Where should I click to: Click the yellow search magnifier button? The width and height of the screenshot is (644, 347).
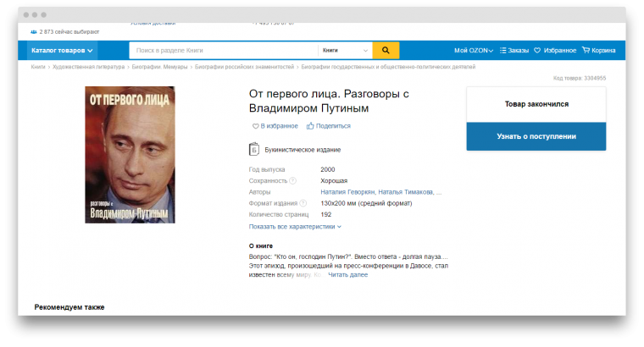(x=386, y=51)
